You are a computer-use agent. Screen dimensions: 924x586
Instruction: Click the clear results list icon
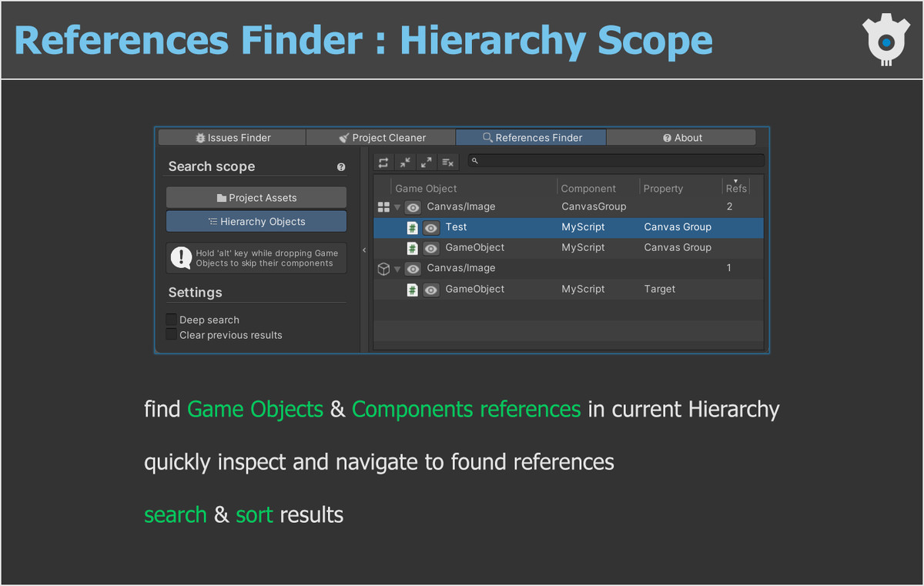(x=447, y=162)
